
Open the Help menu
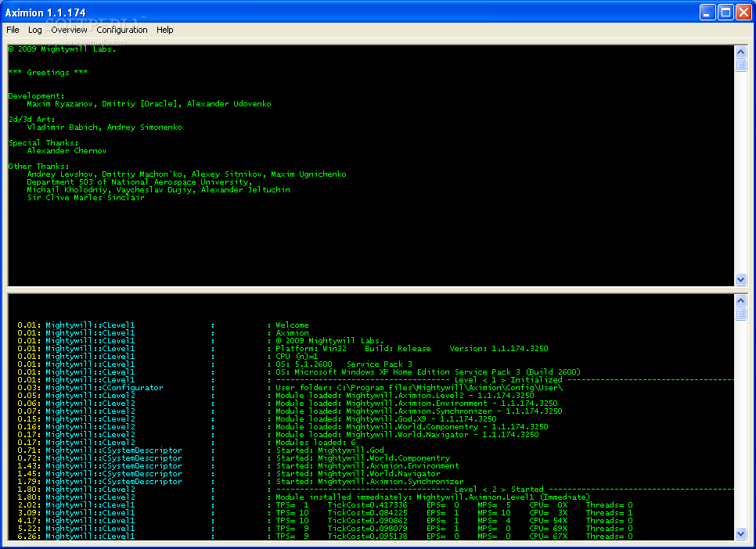[x=165, y=30]
